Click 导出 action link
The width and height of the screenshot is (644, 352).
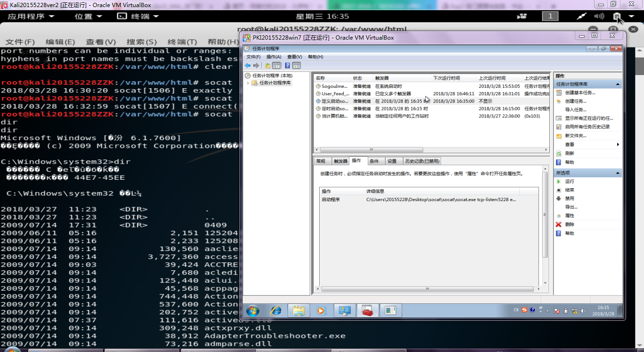click(x=571, y=207)
